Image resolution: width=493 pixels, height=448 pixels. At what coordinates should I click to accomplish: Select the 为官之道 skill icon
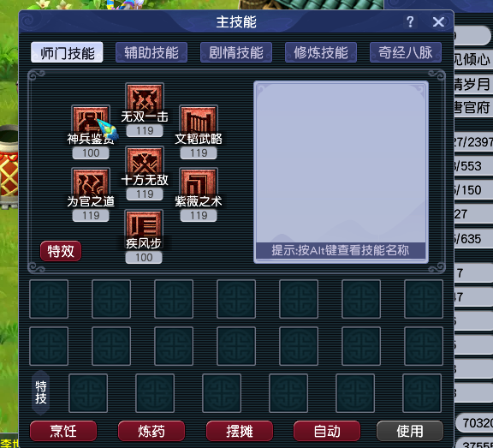[91, 186]
